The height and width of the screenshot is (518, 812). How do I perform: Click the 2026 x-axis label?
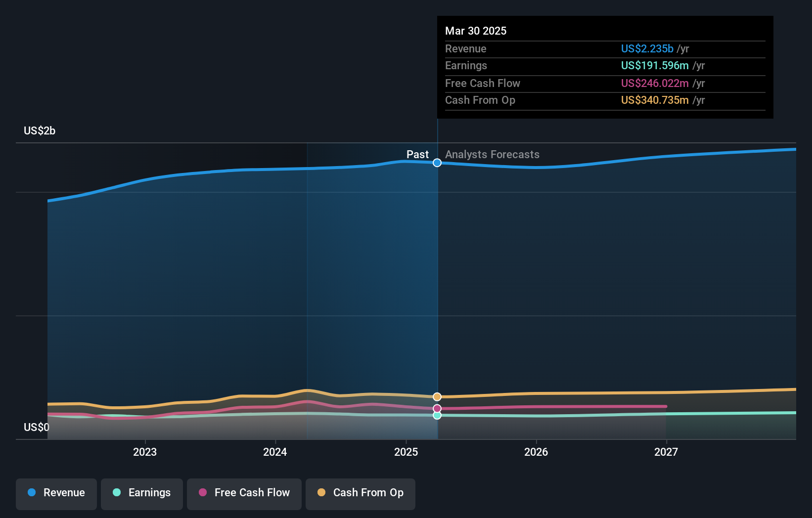coord(536,452)
